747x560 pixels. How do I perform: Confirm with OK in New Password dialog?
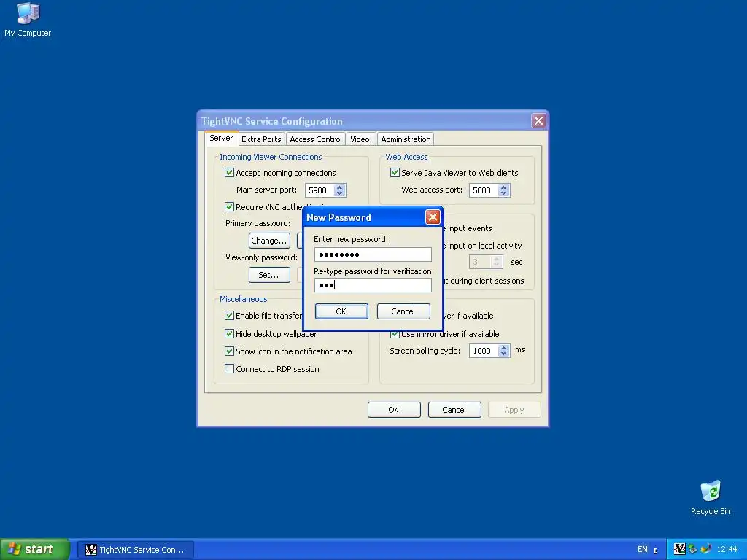tap(341, 311)
